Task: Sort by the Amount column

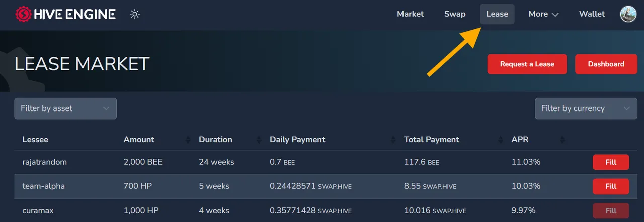Action: click(x=139, y=140)
